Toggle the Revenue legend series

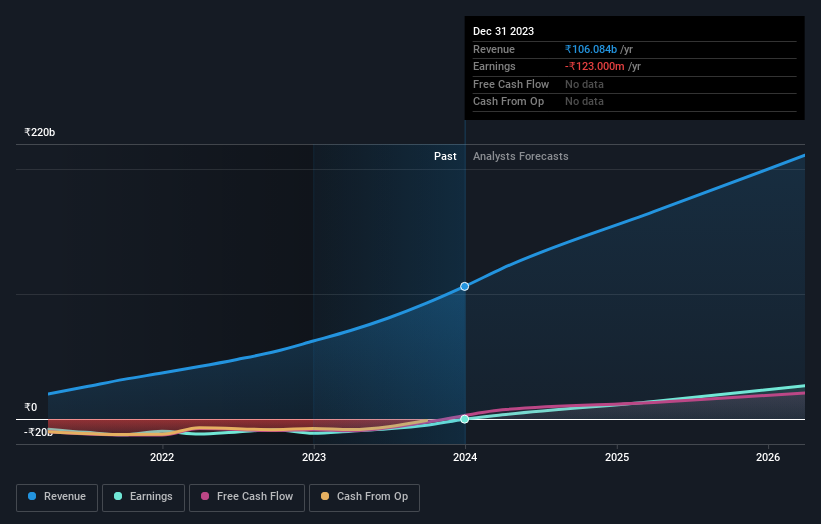(57, 497)
